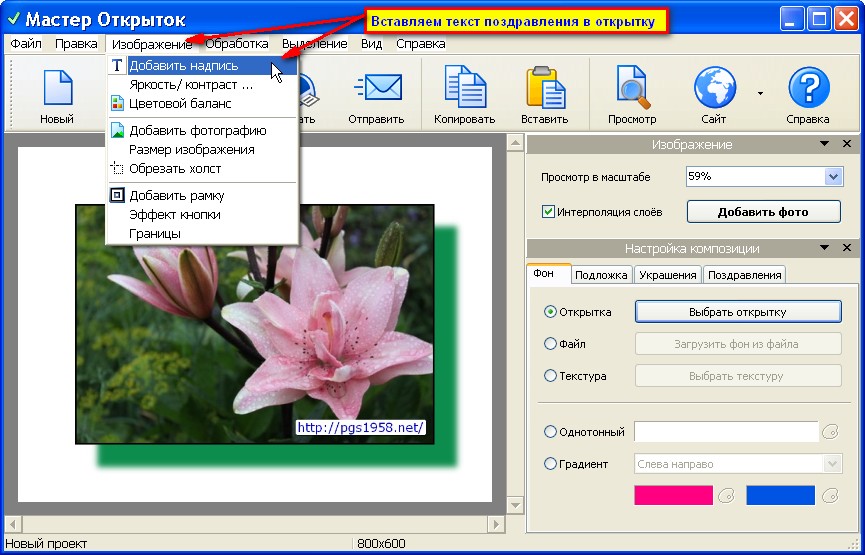Select the Градиент radio button
Screen dimensions: 865x555
[550, 463]
